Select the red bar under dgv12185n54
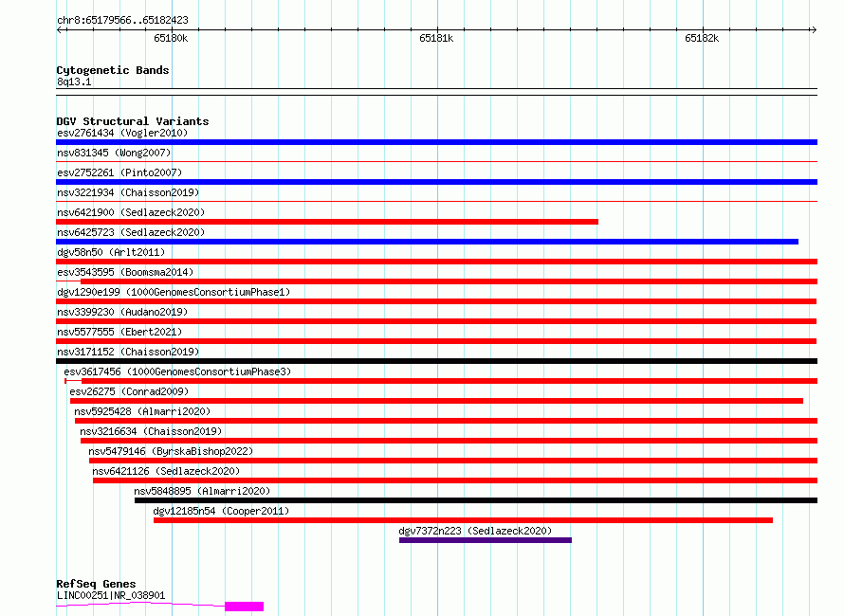Image resolution: width=844 pixels, height=616 pixels. tap(463, 520)
